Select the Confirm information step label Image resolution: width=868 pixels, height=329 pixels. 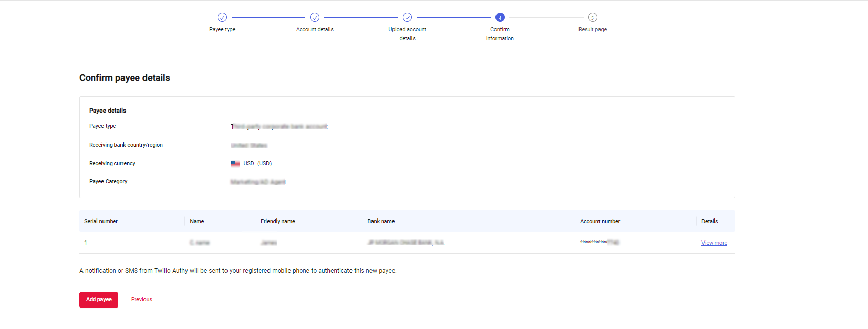click(x=500, y=34)
